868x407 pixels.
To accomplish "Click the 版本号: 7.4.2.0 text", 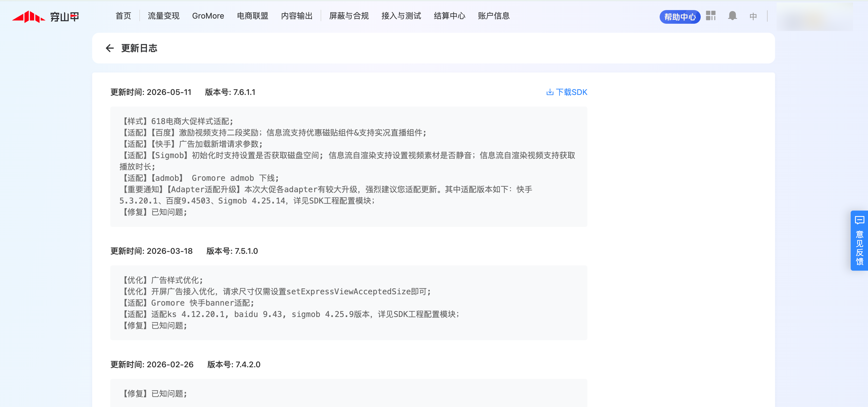I will click(x=234, y=365).
